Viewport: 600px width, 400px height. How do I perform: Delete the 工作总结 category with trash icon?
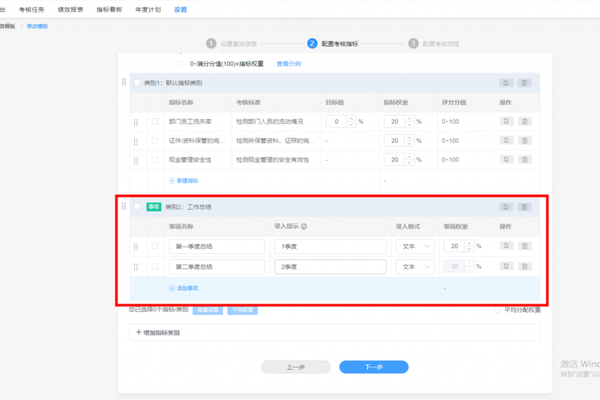[525, 207]
